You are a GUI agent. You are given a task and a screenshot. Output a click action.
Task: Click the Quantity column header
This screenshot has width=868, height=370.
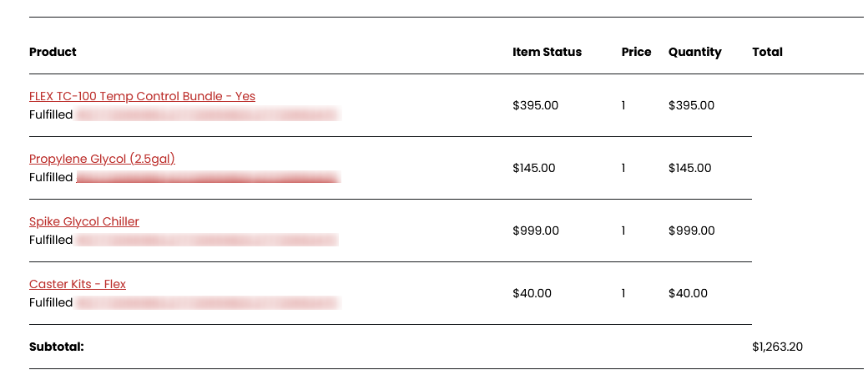click(x=694, y=52)
